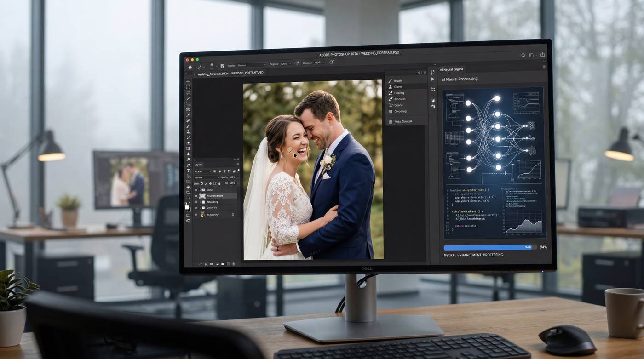Select the Zoom magnifier tool in the toolbar
The height and width of the screenshot is (359, 644).
(188, 193)
